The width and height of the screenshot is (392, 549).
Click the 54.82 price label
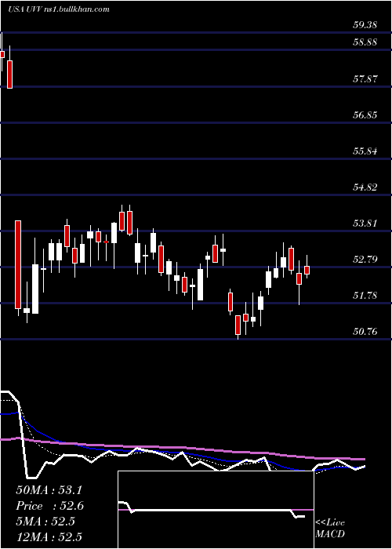point(365,187)
